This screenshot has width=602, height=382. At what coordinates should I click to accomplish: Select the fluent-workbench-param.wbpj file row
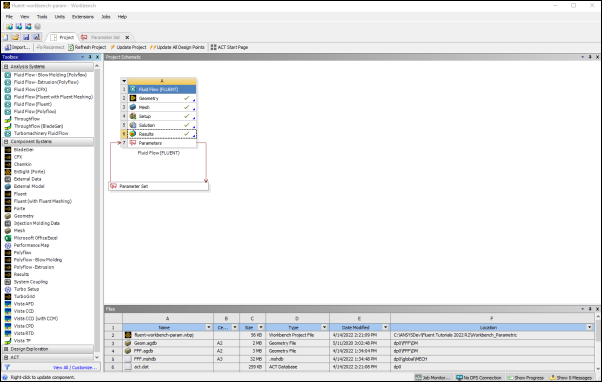(350, 335)
